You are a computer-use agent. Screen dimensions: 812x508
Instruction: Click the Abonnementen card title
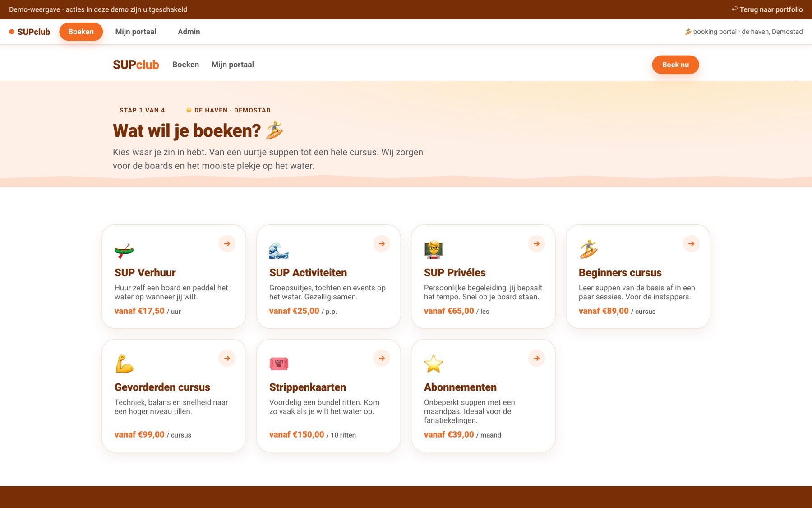coord(460,387)
